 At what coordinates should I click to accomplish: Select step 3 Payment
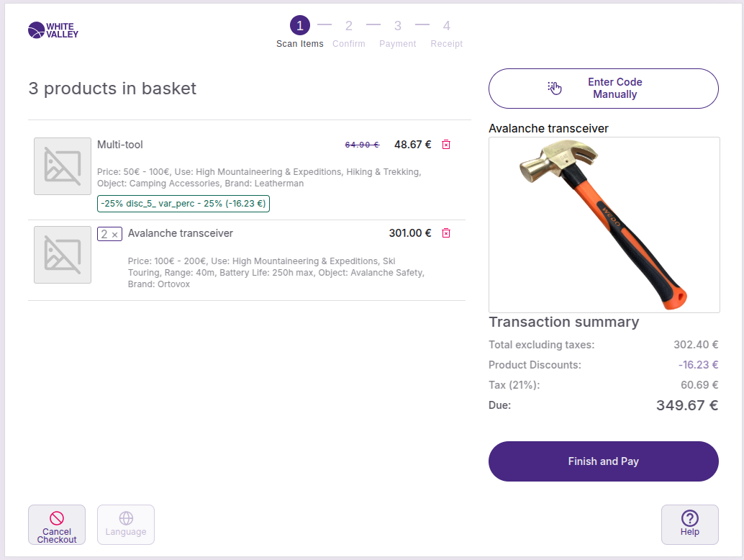[x=398, y=26]
